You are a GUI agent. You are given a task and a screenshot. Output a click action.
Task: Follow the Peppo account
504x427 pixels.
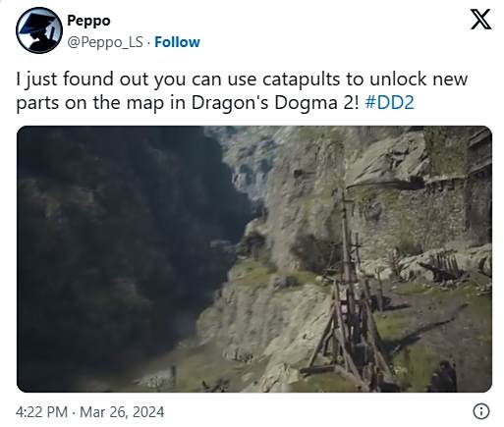[177, 42]
